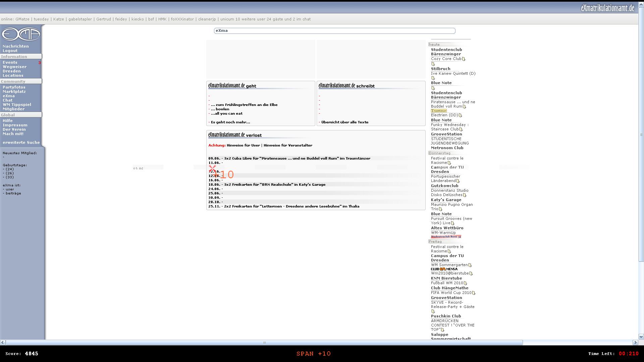Open Partyfotos in the Community menu
Viewport: 644px width, 362px height.
click(14, 87)
